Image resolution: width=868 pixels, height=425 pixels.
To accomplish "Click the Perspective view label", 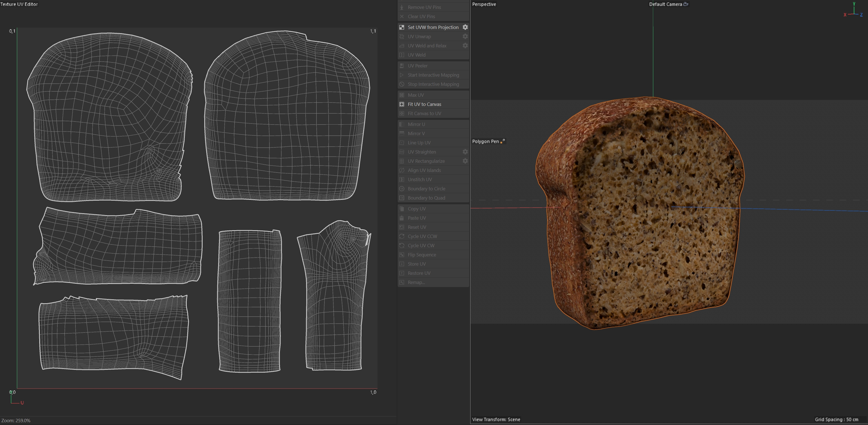I will 484,4.
